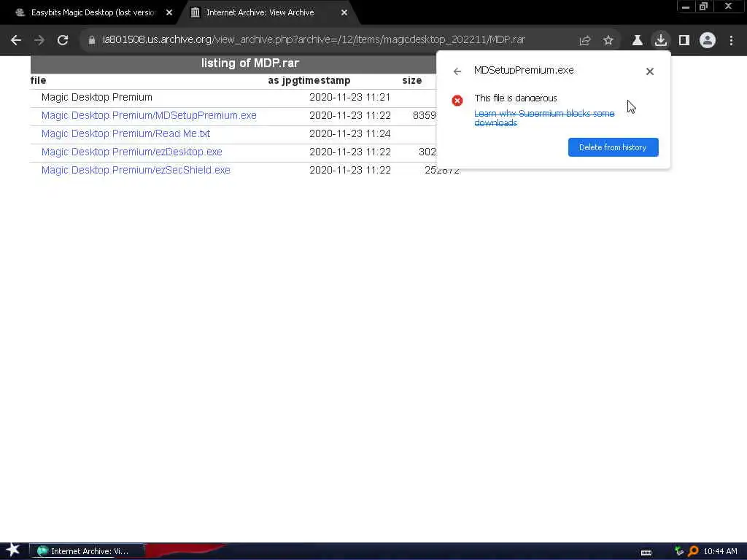The image size is (747, 560).
Task: Click timestamp 2020-11-23 11:24
Action: tap(349, 134)
